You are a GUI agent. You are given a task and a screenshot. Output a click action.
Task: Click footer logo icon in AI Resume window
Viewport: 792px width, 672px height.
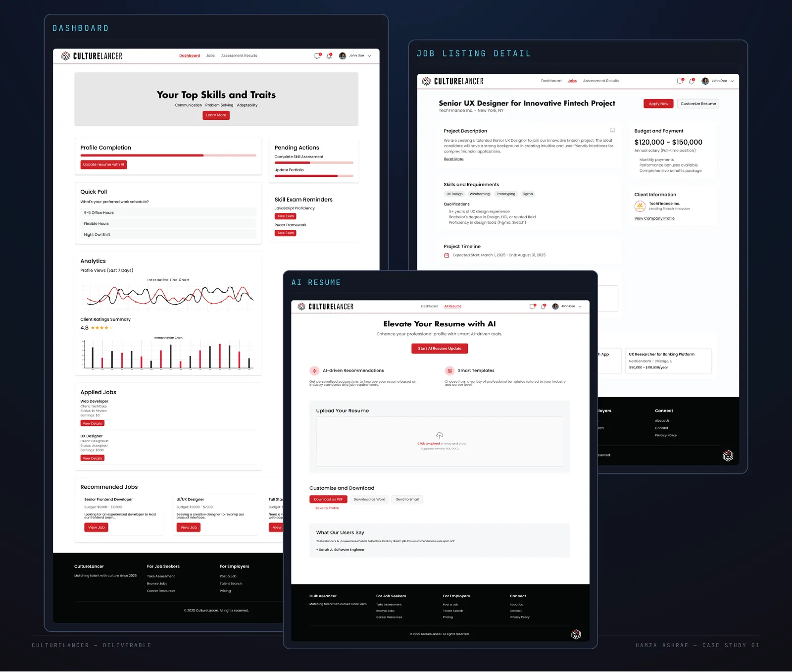[x=576, y=634]
